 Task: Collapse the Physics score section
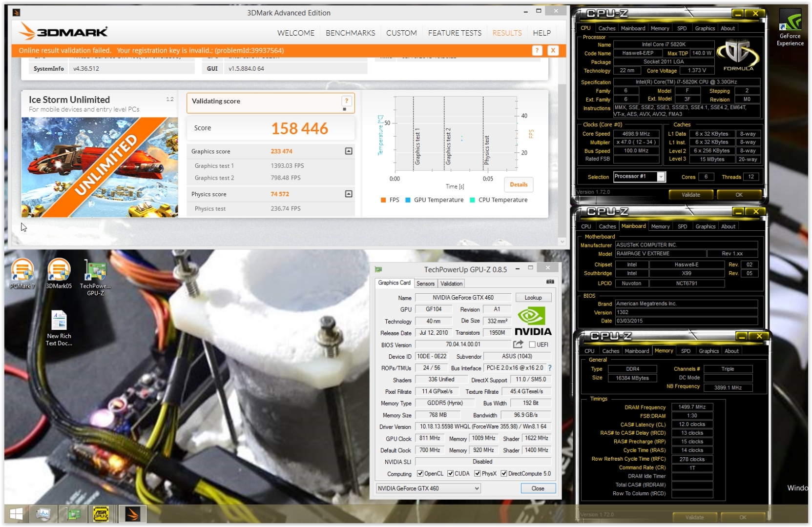(349, 194)
